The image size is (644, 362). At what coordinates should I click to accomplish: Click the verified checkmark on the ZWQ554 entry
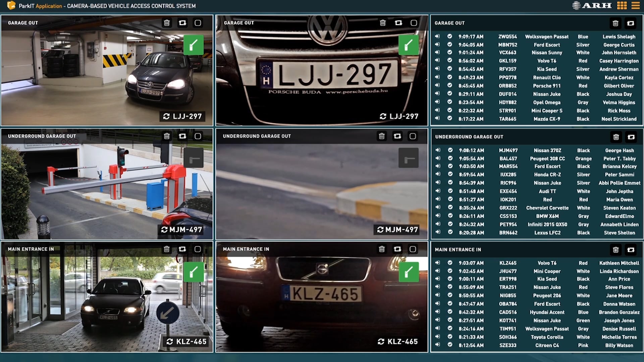pyautogui.click(x=449, y=37)
